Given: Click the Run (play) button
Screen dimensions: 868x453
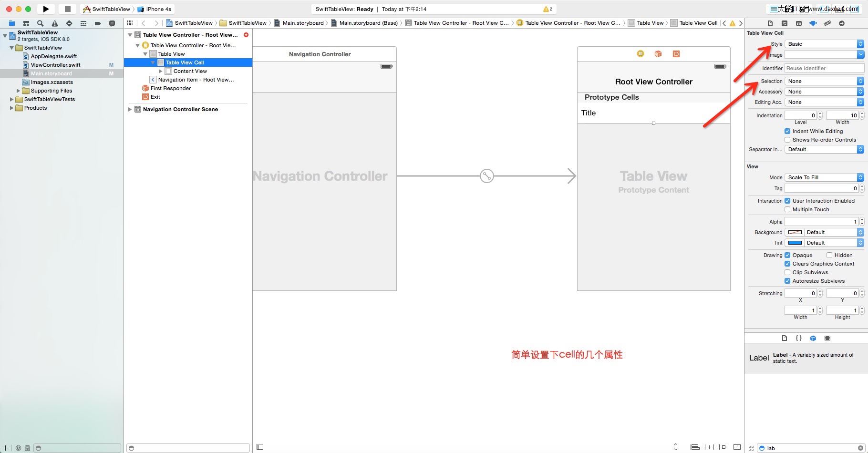Looking at the screenshot, I should pos(46,9).
